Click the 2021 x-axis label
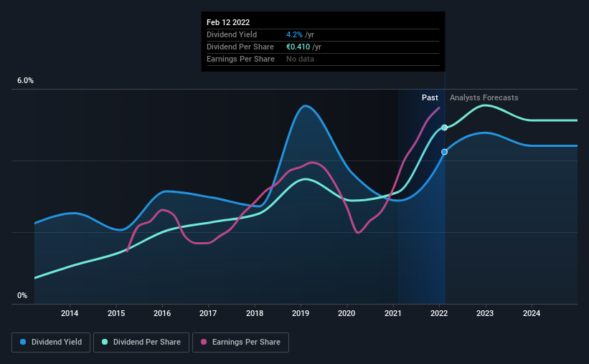 click(x=393, y=313)
